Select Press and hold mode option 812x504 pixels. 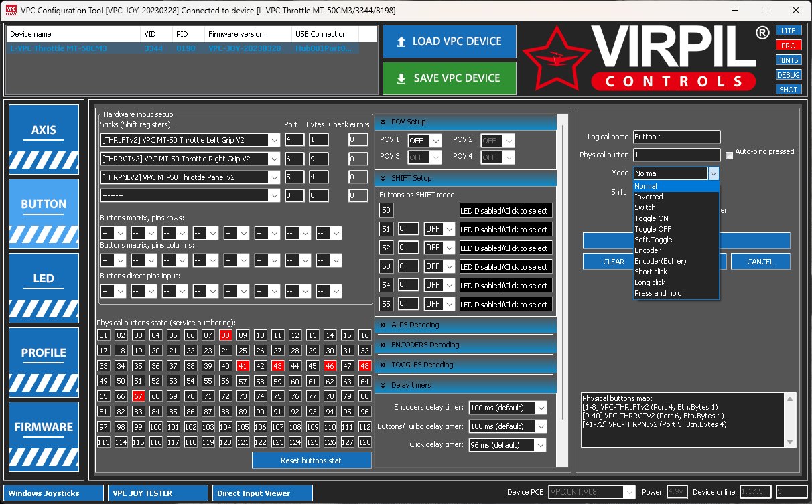(676, 293)
